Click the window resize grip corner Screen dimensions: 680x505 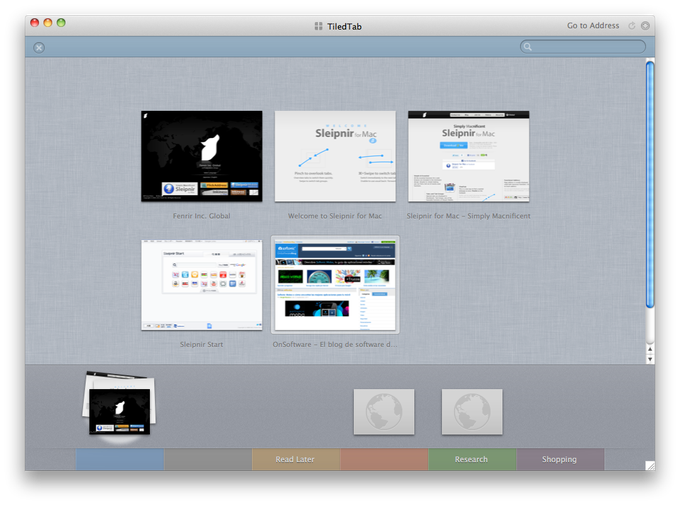(650, 466)
